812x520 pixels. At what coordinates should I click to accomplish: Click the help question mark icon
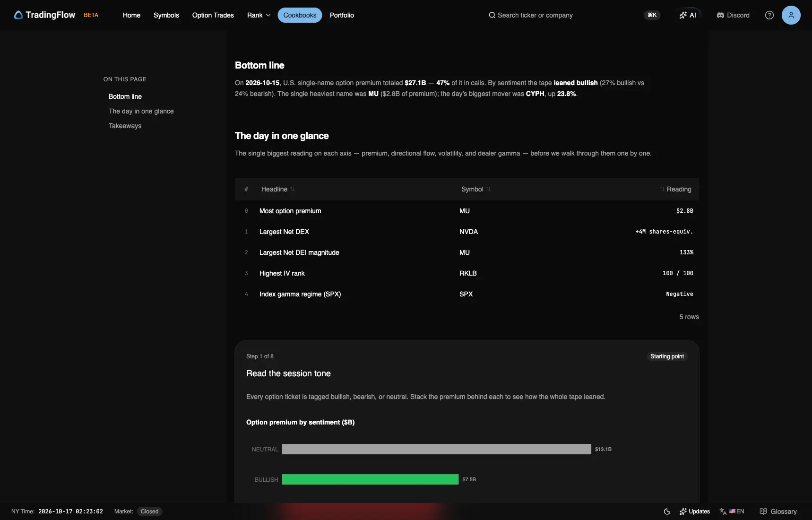click(769, 15)
